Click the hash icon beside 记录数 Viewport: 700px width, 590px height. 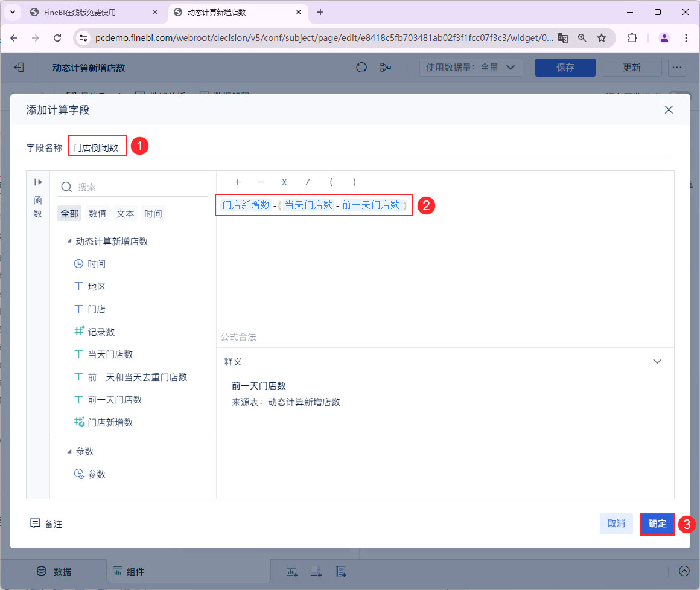click(78, 332)
